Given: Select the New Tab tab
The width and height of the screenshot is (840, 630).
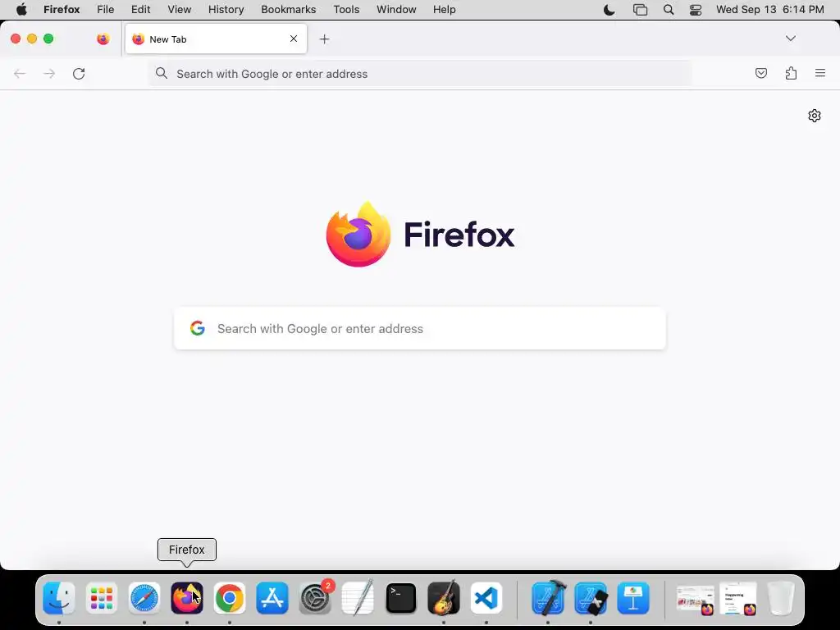Looking at the screenshot, I should (x=216, y=39).
